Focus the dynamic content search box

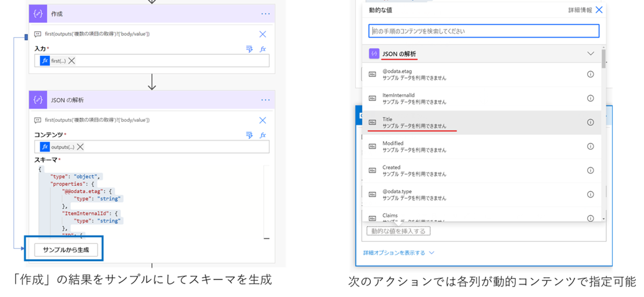484,31
